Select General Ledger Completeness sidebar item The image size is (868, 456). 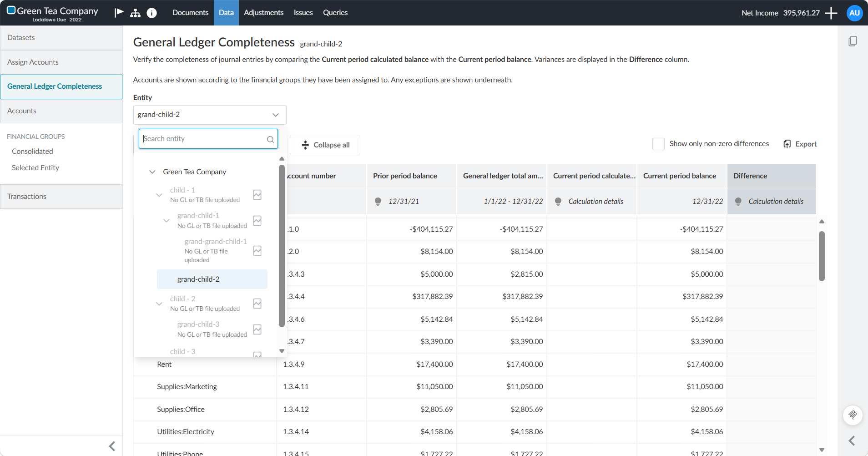coord(61,86)
